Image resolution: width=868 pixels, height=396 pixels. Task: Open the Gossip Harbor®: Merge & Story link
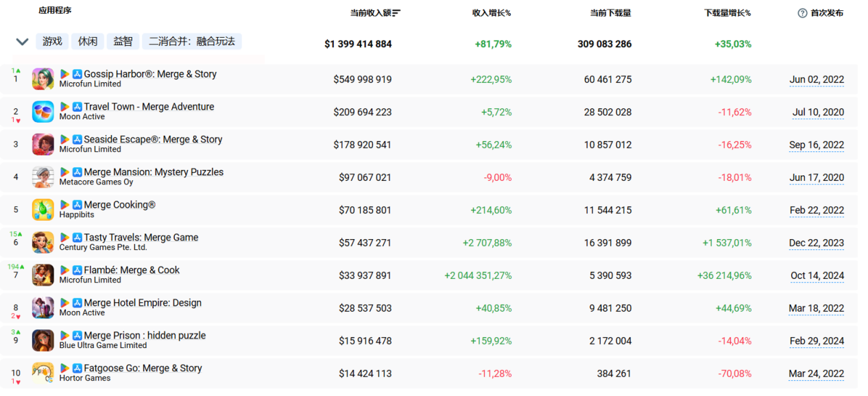(x=150, y=74)
